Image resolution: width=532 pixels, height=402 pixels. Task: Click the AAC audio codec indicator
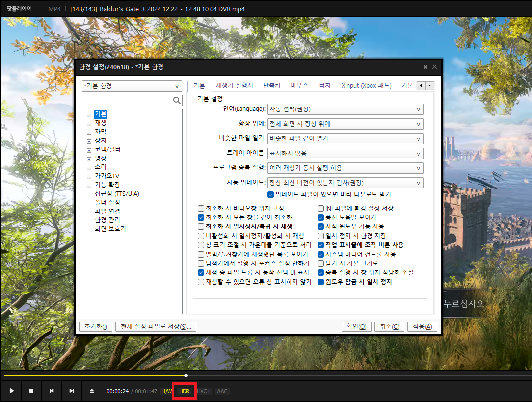pos(222,391)
